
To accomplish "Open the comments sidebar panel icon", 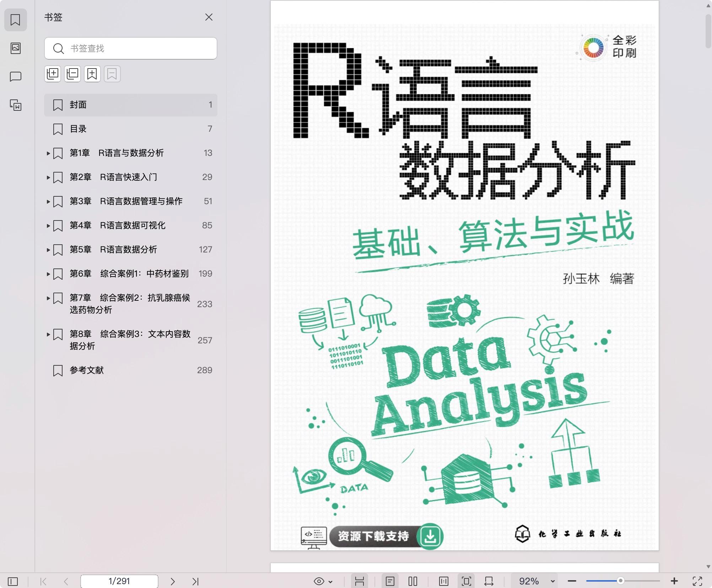I will [x=15, y=77].
